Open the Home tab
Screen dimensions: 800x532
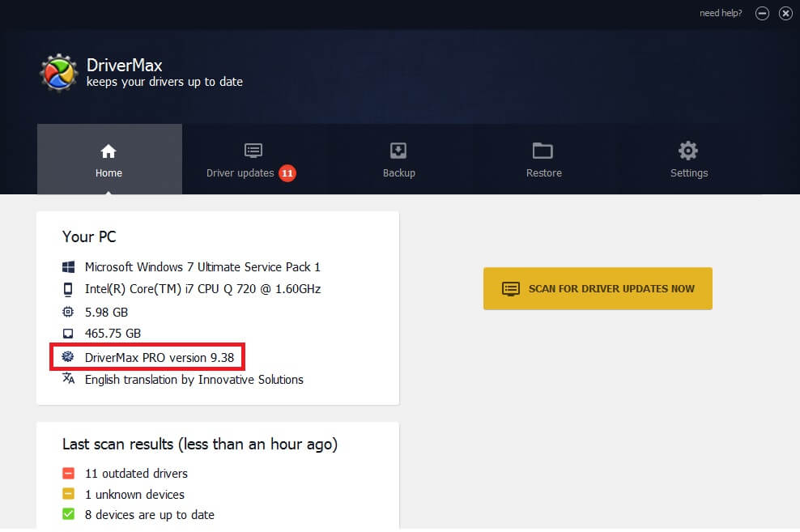109,160
